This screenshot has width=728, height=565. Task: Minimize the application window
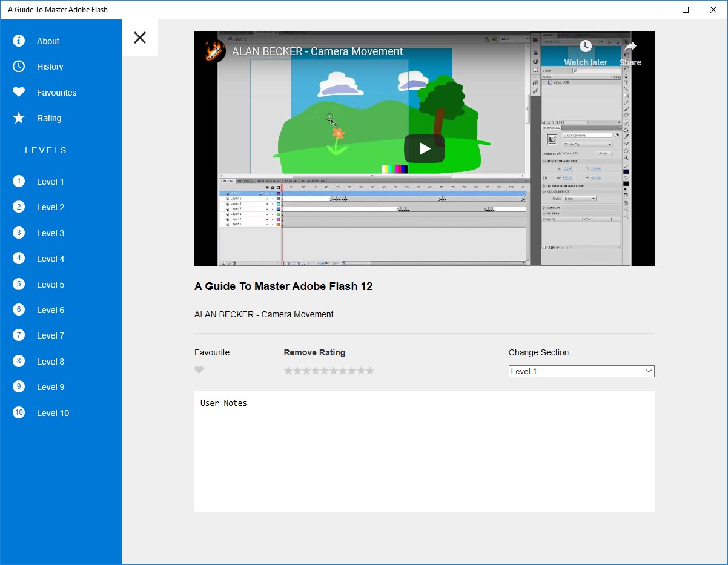tap(658, 10)
